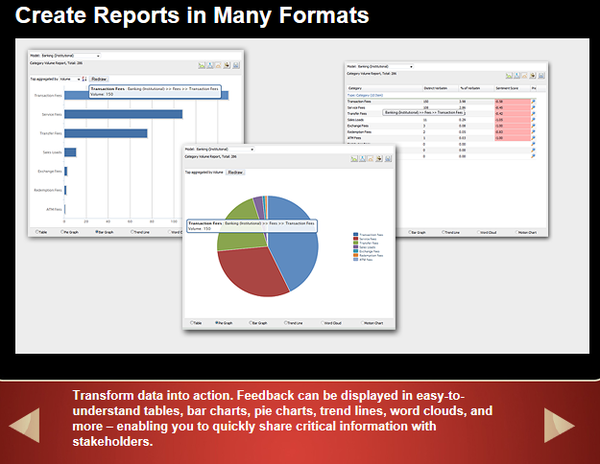Click pin icon on ATM Fees table row
This screenshot has height=464, width=600.
(x=533, y=138)
